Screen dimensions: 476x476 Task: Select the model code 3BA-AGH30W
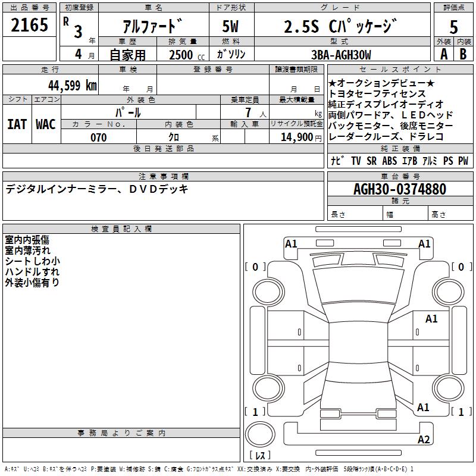point(341,55)
